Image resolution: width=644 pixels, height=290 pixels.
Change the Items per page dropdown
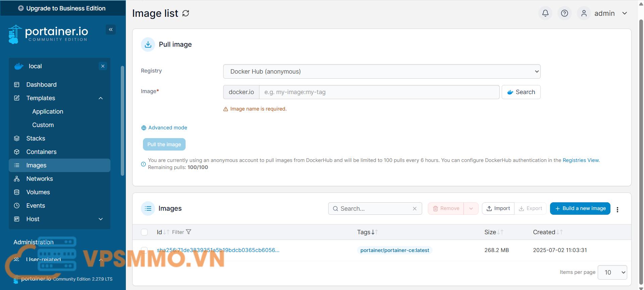(612, 272)
